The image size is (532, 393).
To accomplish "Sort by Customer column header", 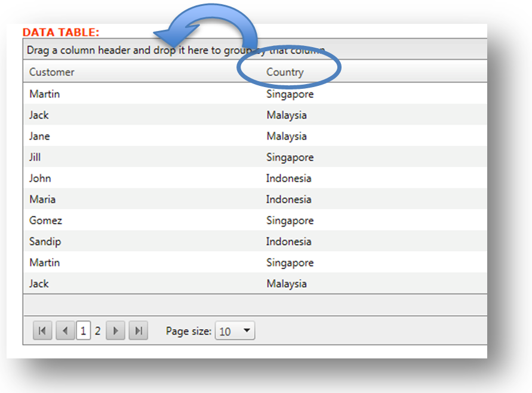I will click(51, 72).
